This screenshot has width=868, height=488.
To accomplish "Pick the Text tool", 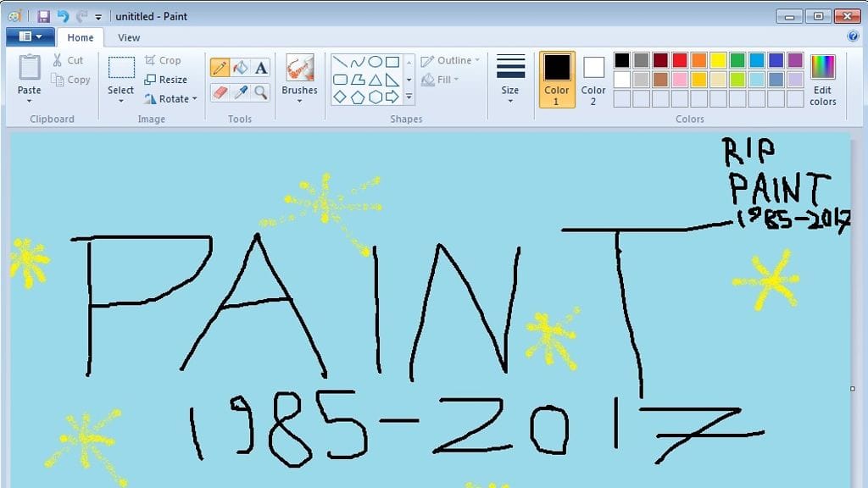I will click(x=259, y=68).
